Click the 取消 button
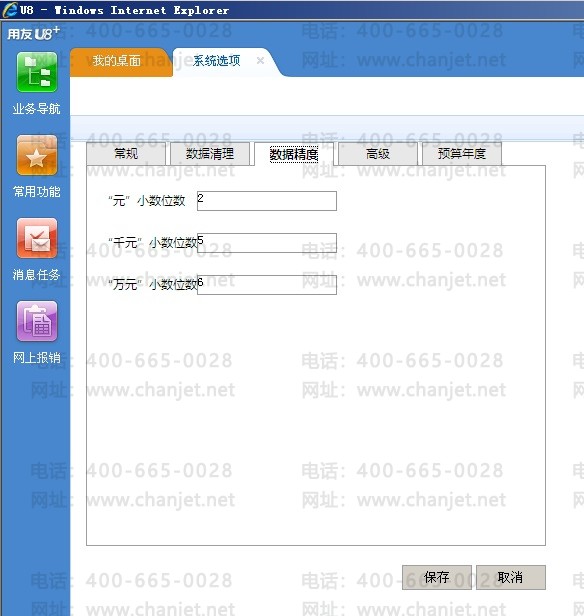This screenshot has height=616, width=584. coord(511,578)
